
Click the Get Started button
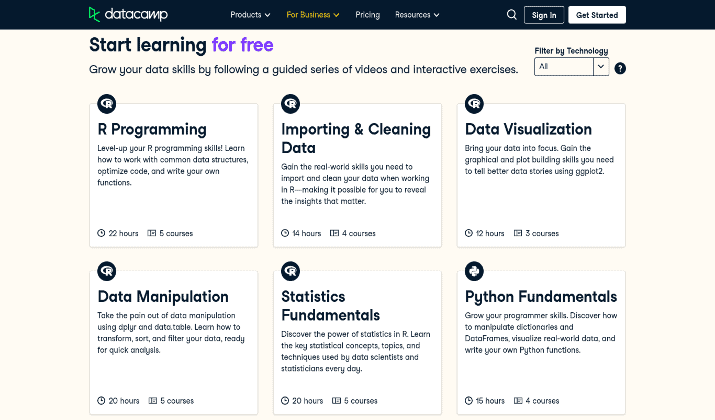tap(597, 15)
